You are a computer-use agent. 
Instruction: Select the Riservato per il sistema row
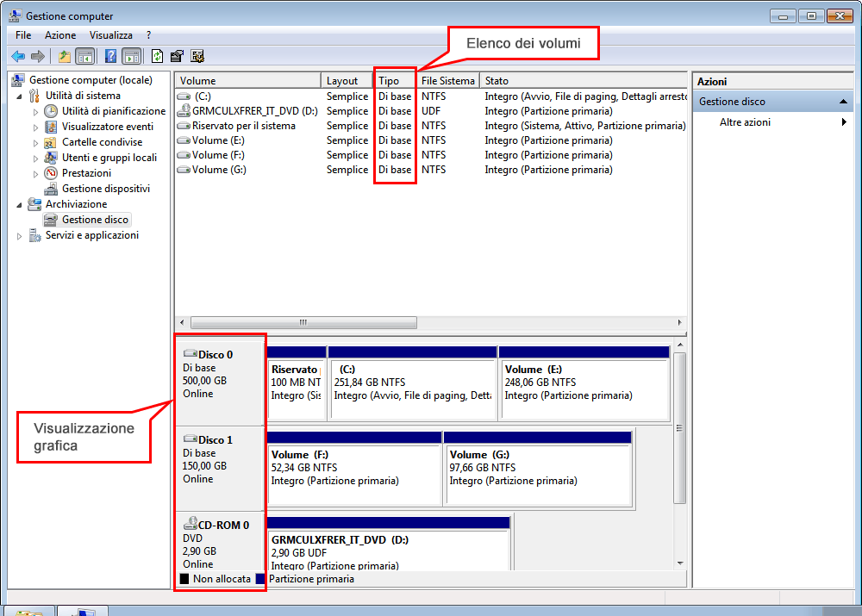(x=431, y=126)
